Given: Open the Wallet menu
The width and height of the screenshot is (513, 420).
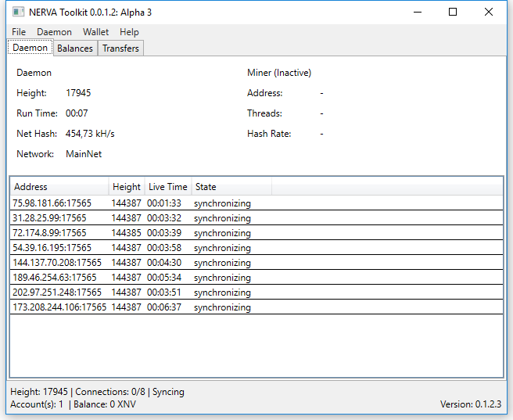Looking at the screenshot, I should [95, 32].
